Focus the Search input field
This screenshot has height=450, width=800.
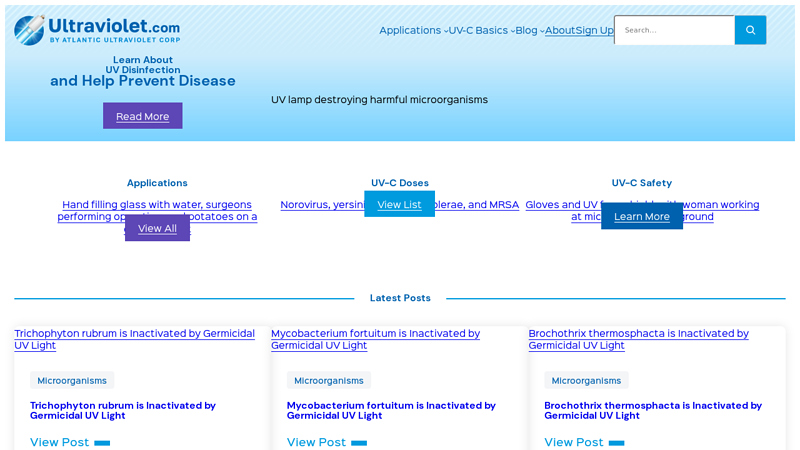click(x=675, y=30)
